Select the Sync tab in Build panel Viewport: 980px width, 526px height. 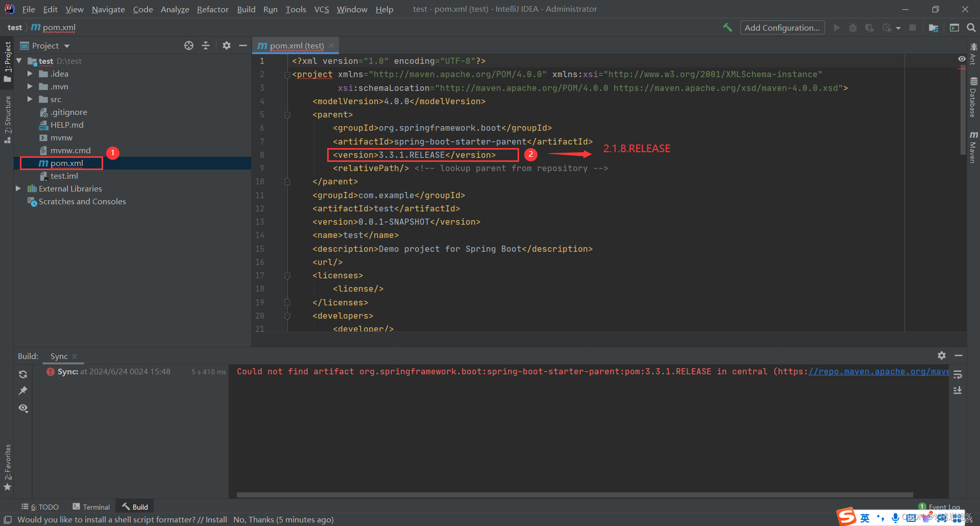pos(59,356)
